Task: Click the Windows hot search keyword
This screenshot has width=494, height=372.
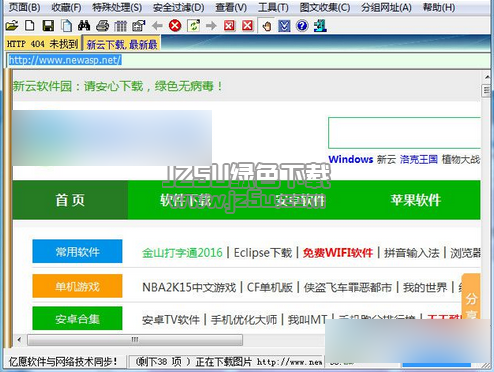Action: 351,159
